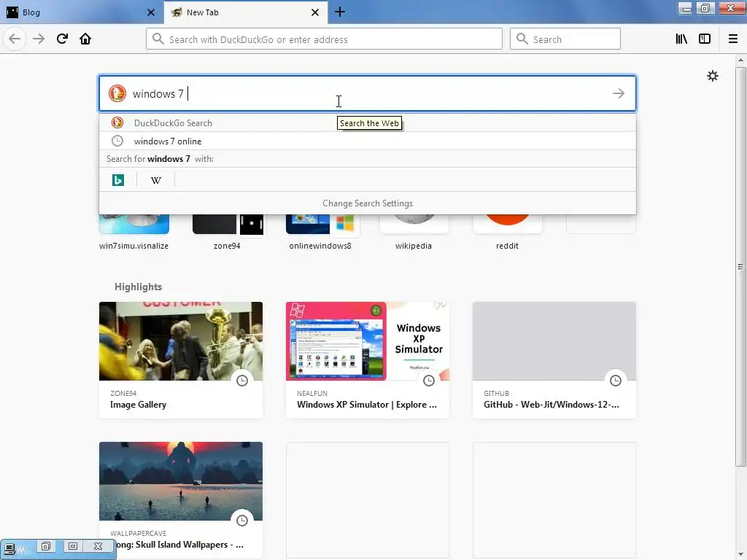Focus the address bar field
The height and width of the screenshot is (560, 747).
(x=324, y=39)
